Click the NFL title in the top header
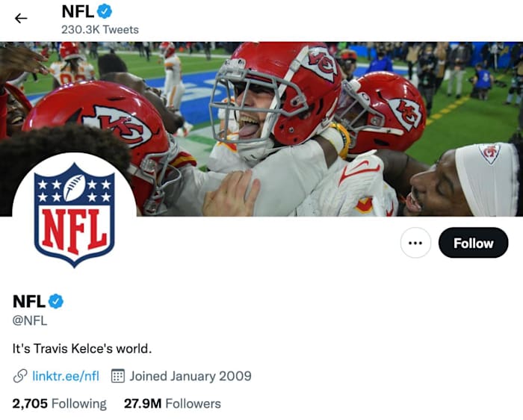The height and width of the screenshot is (420, 523). [78, 12]
